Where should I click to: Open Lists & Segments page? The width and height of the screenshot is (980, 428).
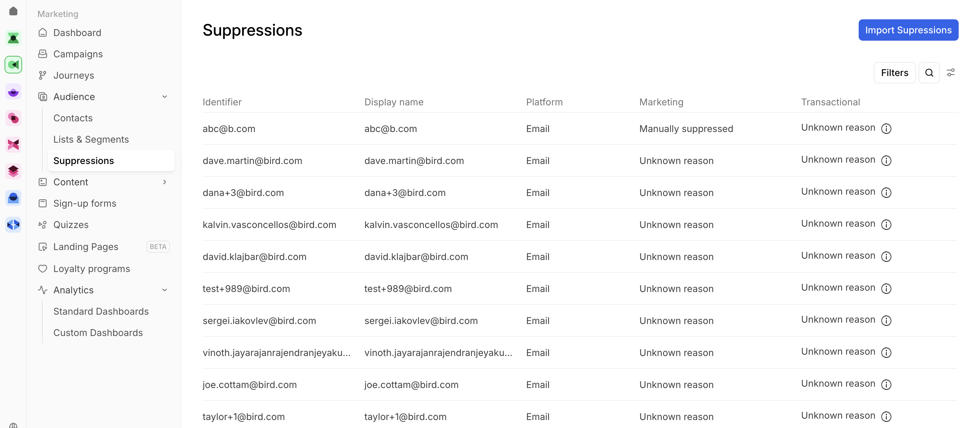click(91, 139)
